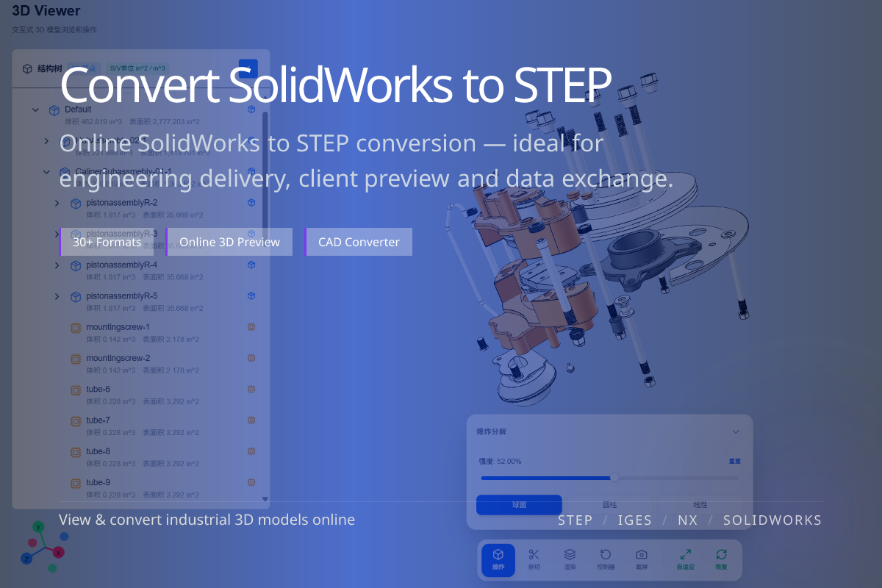Toggle right-side icon in pistonassemblyR-5 row
Viewport: 882px width, 588px height.
point(251,295)
